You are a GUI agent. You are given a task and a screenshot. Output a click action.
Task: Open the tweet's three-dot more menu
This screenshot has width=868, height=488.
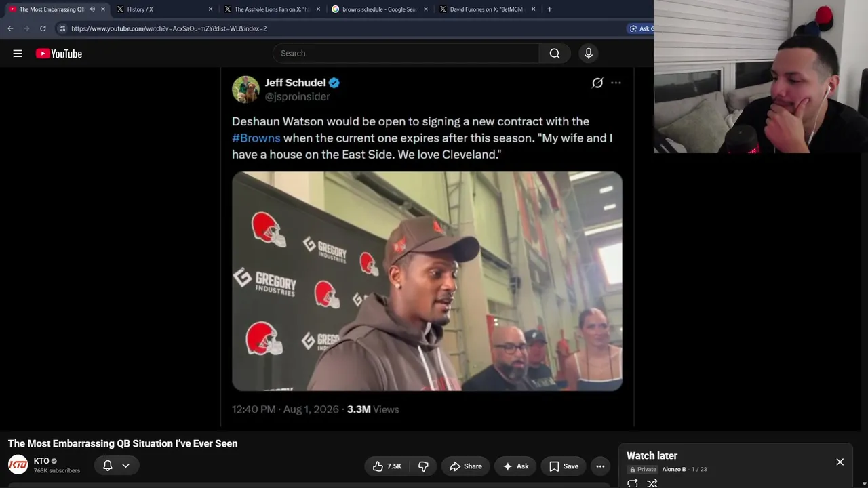[616, 83]
